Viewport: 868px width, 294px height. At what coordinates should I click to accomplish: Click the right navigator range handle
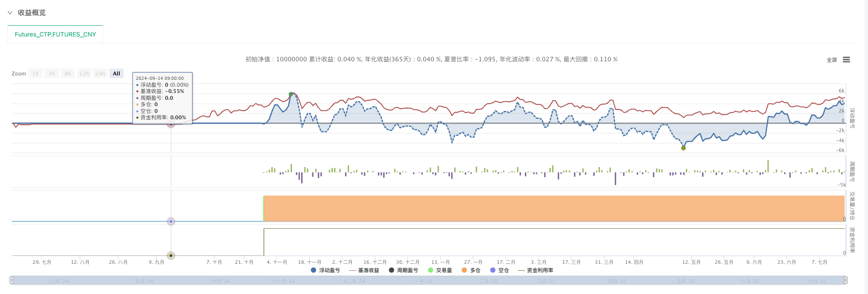846,280
